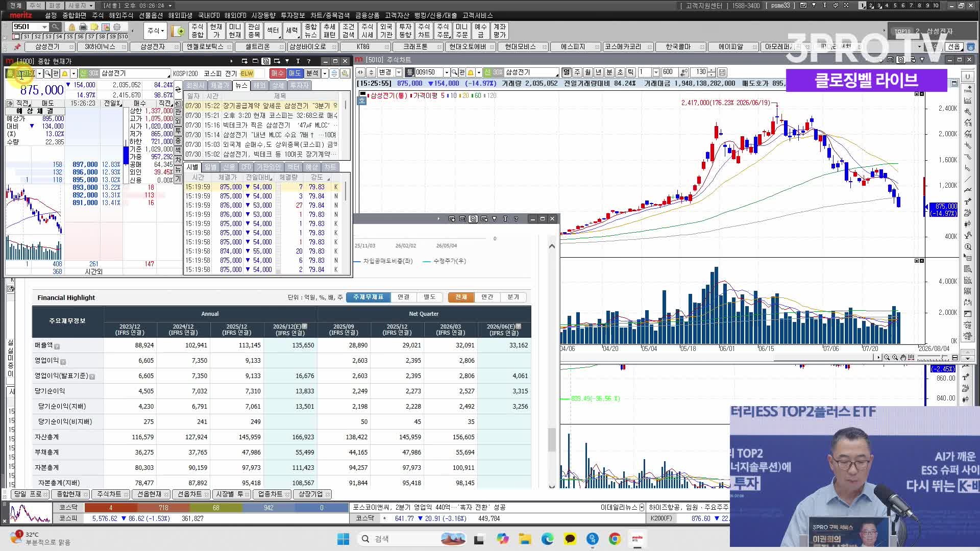Viewport: 980px width, 551px height.
Task: Open the 주식 dropdown in top toolbar
Action: [156, 31]
